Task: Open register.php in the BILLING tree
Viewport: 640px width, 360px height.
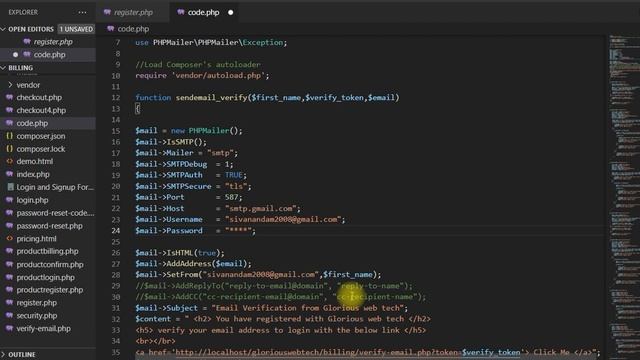Action: [37, 303]
